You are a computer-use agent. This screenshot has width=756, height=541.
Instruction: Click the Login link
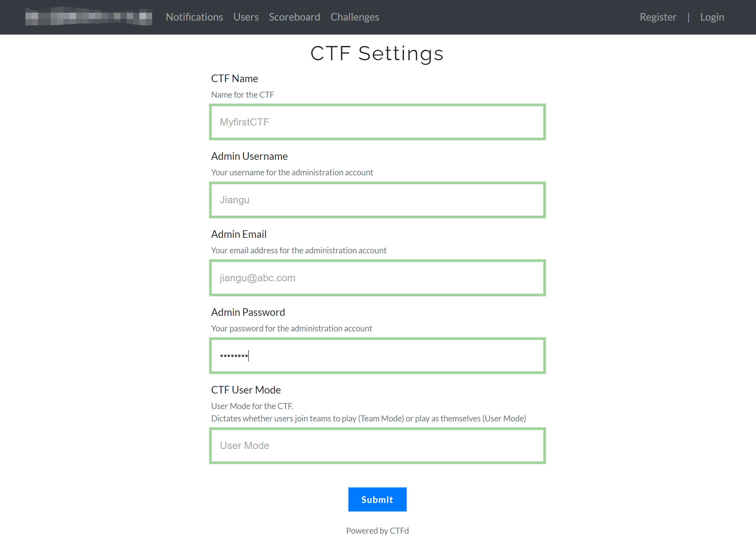pos(712,17)
